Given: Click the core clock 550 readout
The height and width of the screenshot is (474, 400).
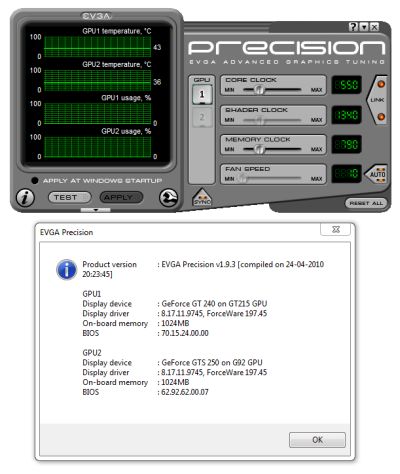Looking at the screenshot, I should [x=347, y=85].
